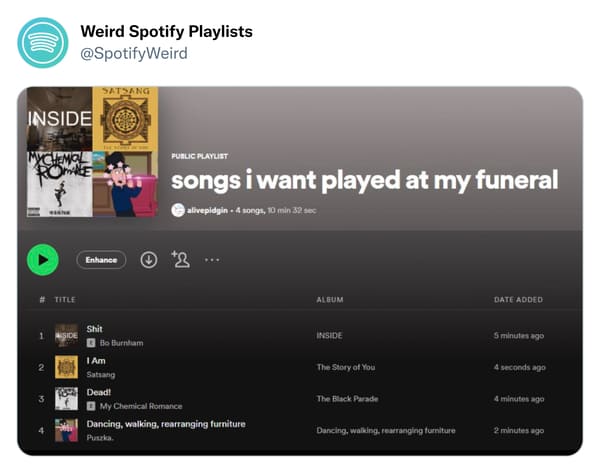600x473 pixels.
Task: Click the 5 minutes ago date for Shit
Action: pyautogui.click(x=518, y=336)
